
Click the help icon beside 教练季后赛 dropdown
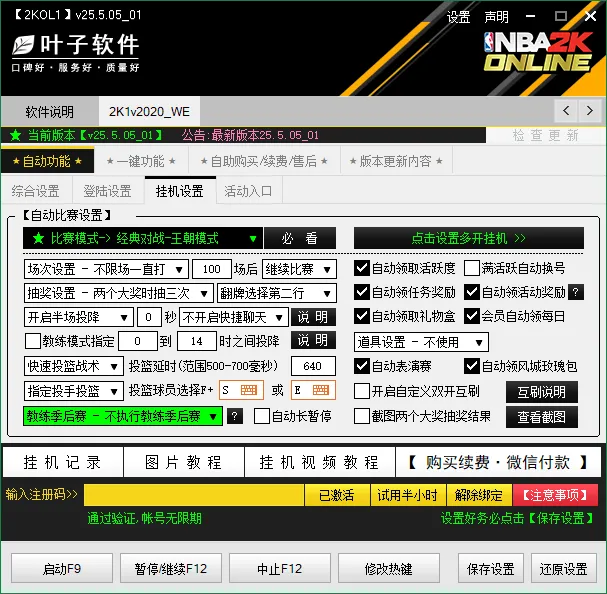(x=235, y=417)
